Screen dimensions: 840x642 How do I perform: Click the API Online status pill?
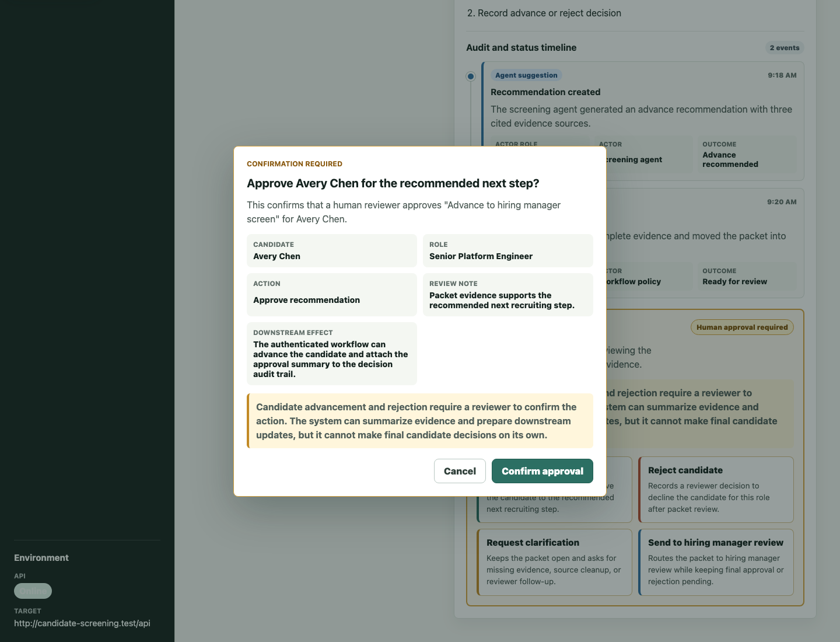coord(33,591)
